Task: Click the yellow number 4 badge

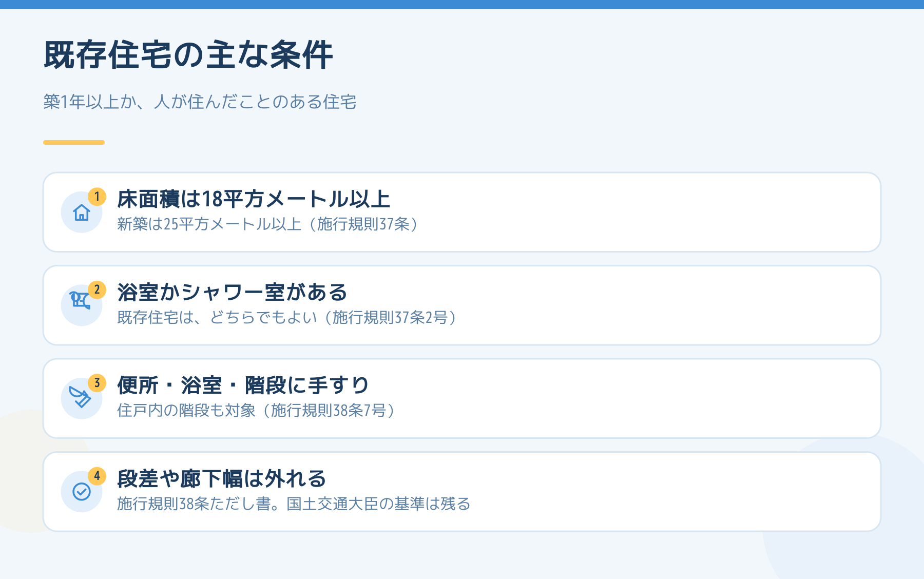Action: (x=97, y=476)
